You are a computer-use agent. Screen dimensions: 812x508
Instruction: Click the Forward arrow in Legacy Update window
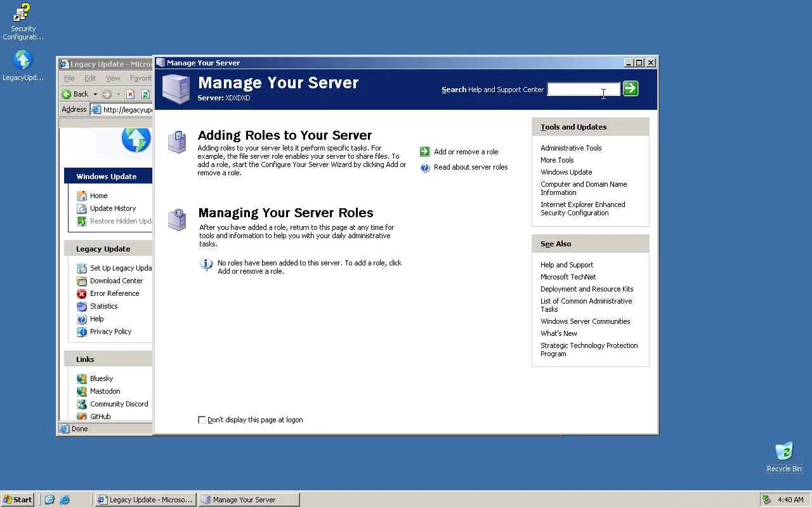(107, 94)
